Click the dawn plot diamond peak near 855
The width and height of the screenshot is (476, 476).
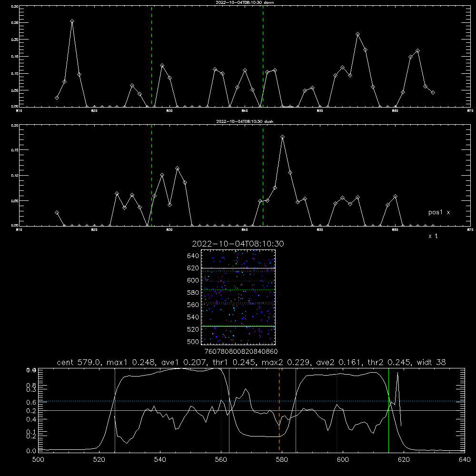click(x=357, y=34)
